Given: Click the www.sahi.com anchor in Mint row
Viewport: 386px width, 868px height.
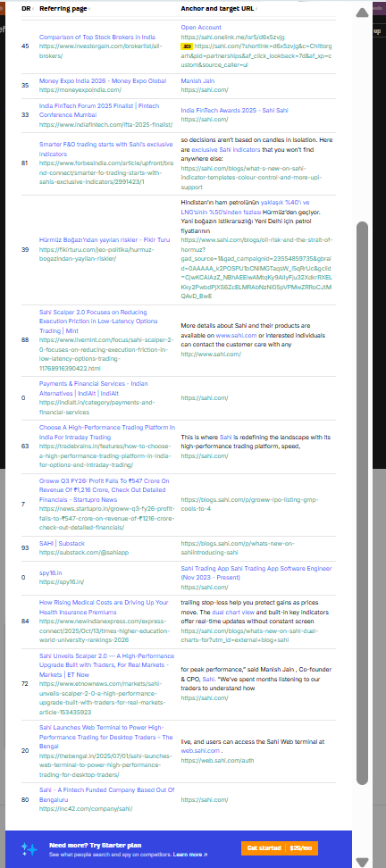Looking at the screenshot, I should click(x=236, y=336).
